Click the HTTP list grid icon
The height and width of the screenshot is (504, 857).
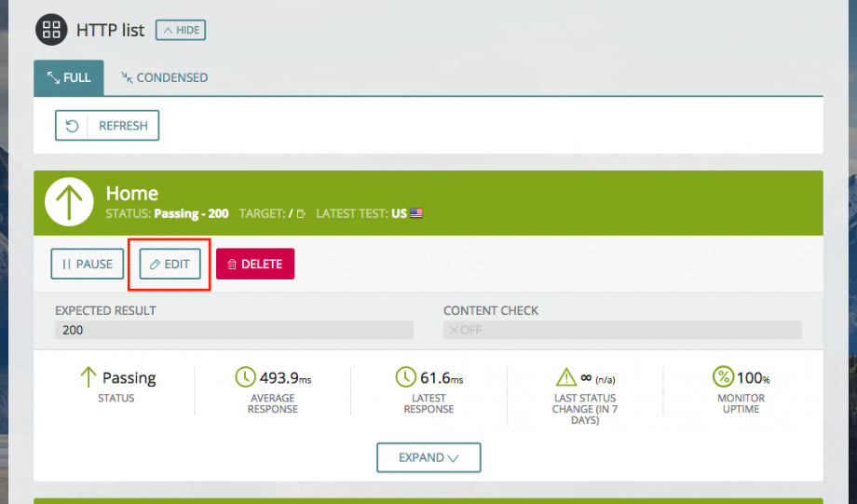click(x=51, y=30)
